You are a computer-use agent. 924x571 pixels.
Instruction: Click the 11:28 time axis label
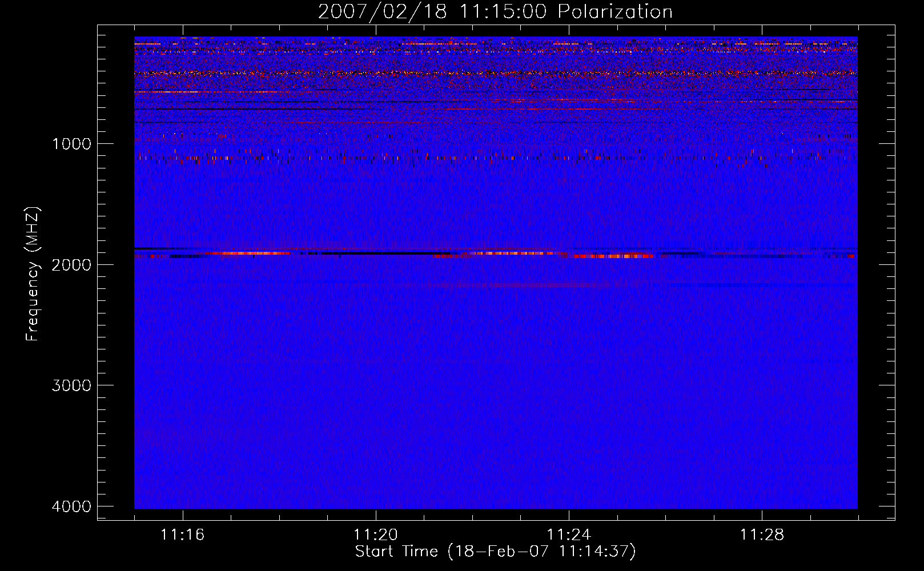(762, 535)
